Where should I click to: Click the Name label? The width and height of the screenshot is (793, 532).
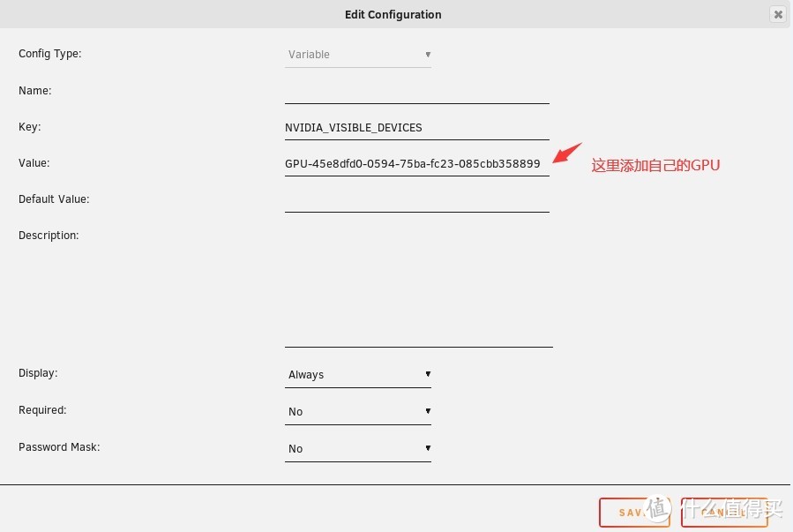pos(35,91)
